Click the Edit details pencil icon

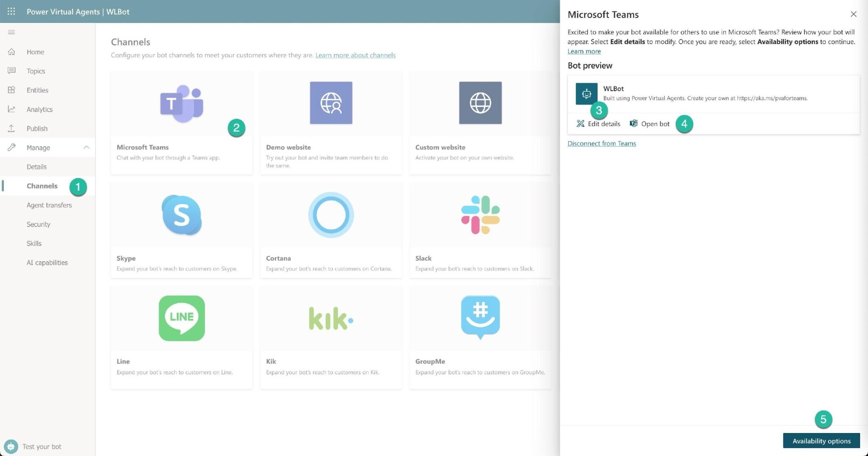point(580,124)
